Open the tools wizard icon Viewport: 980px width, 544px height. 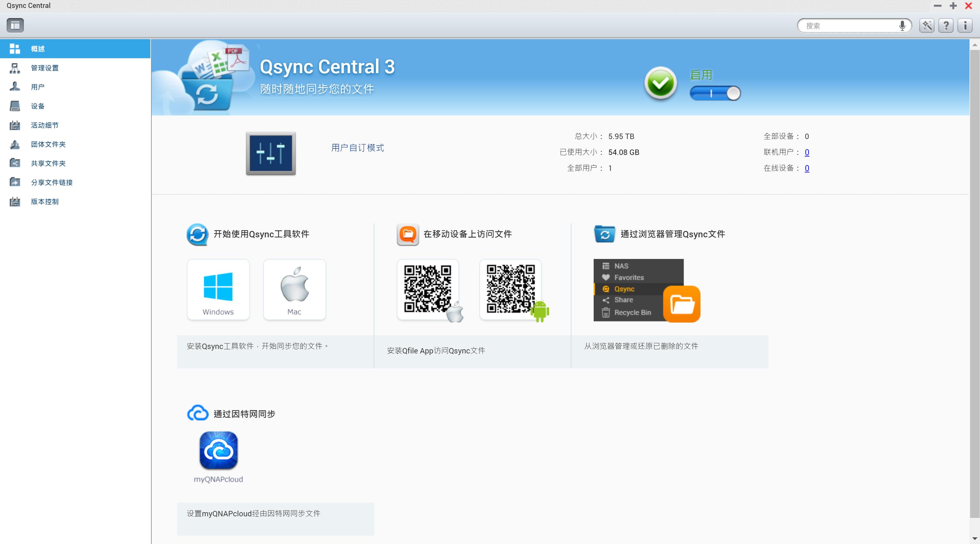(x=927, y=25)
